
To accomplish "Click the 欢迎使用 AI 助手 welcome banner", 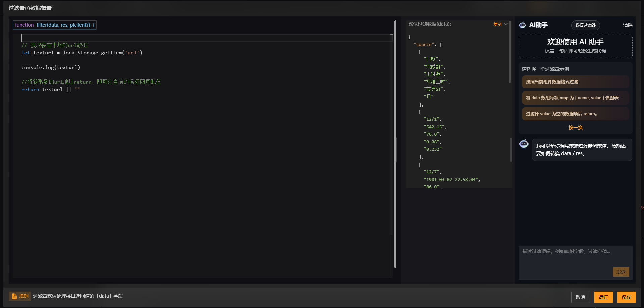I will click(575, 46).
